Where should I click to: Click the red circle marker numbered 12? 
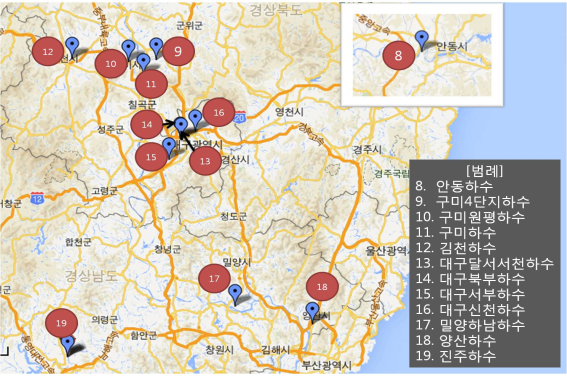[x=48, y=52]
